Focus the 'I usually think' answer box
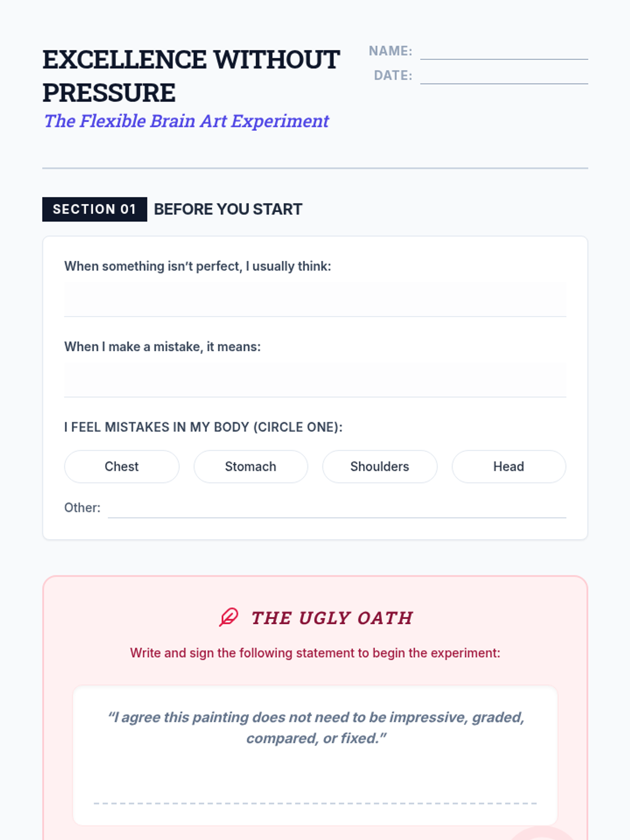This screenshot has height=840, width=630. point(315,300)
